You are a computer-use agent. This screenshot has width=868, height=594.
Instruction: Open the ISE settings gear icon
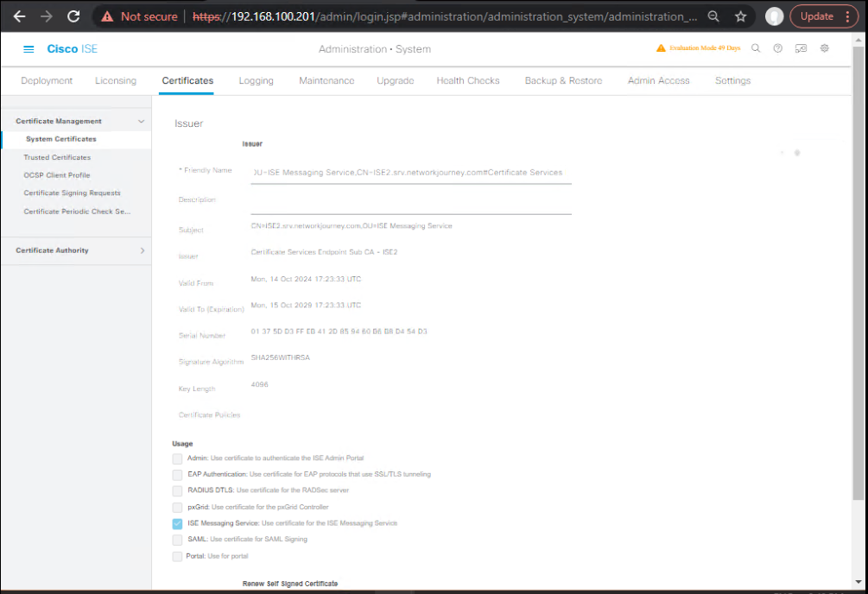pos(824,48)
